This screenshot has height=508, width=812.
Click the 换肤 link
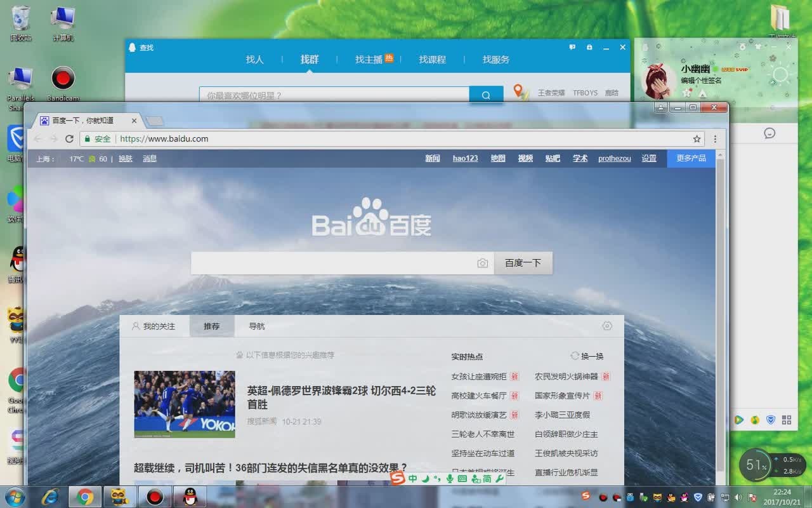coord(126,159)
